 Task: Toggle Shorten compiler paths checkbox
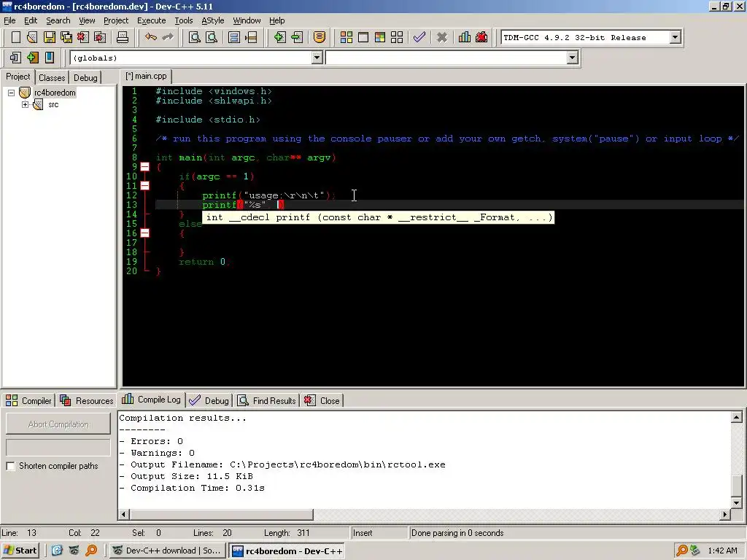10,466
